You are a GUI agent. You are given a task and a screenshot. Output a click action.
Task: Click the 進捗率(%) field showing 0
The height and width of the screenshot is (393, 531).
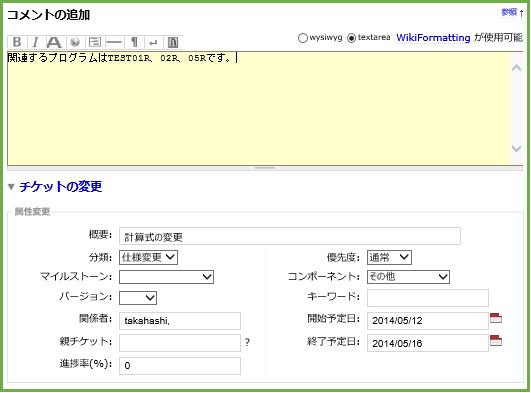pyautogui.click(x=180, y=366)
